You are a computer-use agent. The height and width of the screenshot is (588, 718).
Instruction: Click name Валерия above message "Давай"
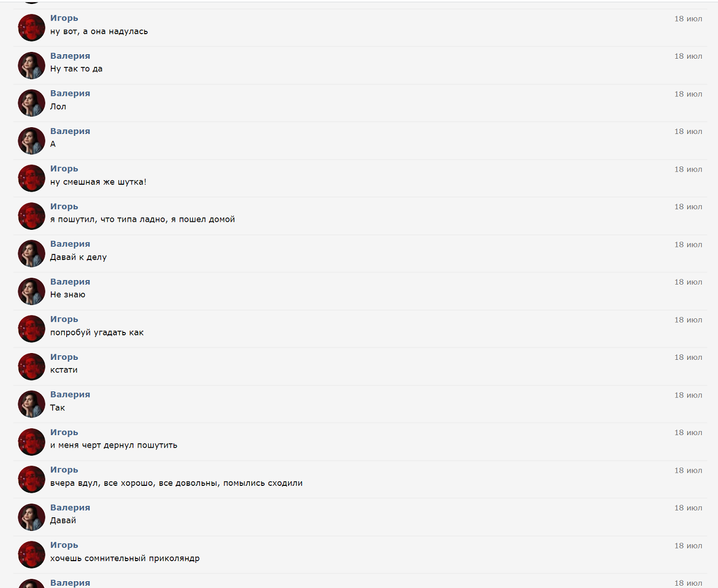pos(70,508)
